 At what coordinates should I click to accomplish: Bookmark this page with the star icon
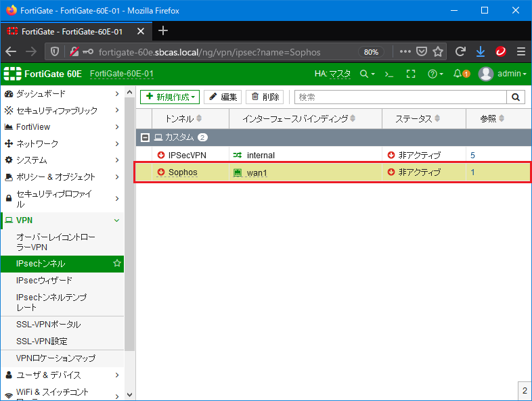pyautogui.click(x=438, y=52)
